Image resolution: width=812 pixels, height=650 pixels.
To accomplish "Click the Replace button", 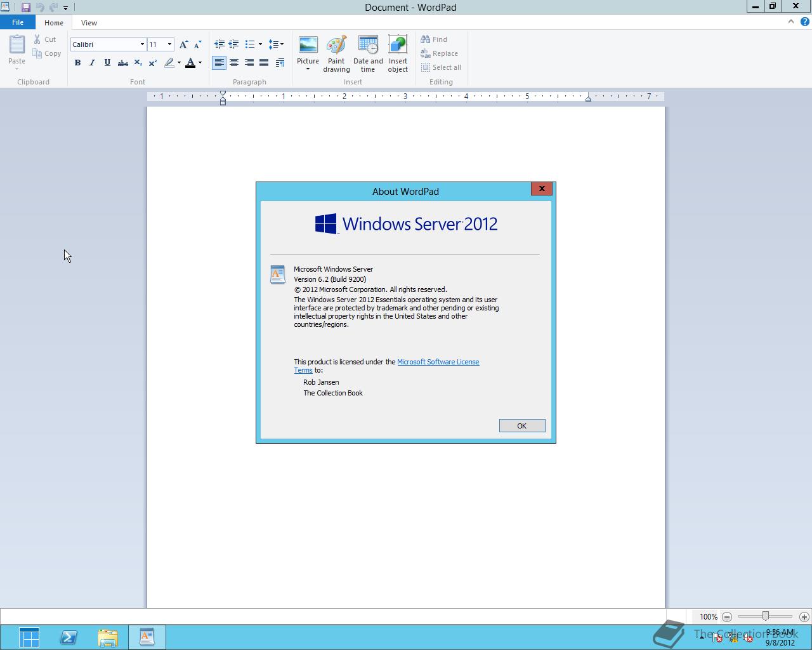I will coord(439,53).
